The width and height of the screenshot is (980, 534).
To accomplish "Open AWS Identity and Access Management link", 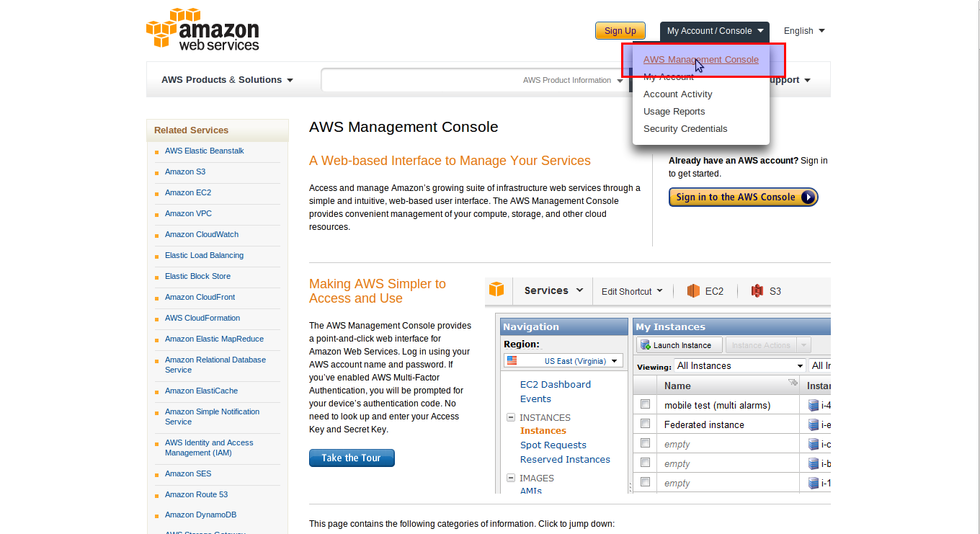I will pyautogui.click(x=209, y=448).
